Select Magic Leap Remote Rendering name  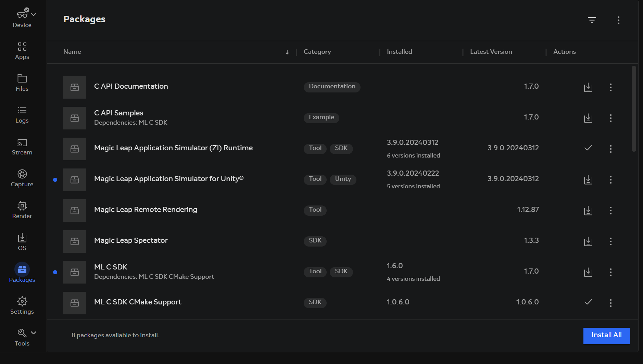146,210
